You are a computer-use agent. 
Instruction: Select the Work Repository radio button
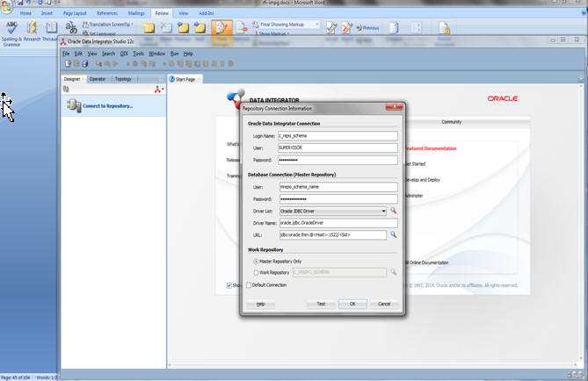(256, 273)
